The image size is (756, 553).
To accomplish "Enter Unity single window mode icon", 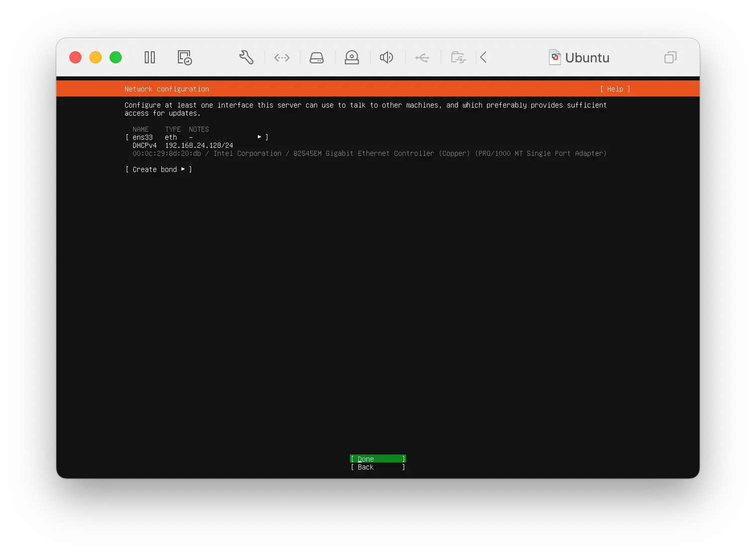I will 671,57.
